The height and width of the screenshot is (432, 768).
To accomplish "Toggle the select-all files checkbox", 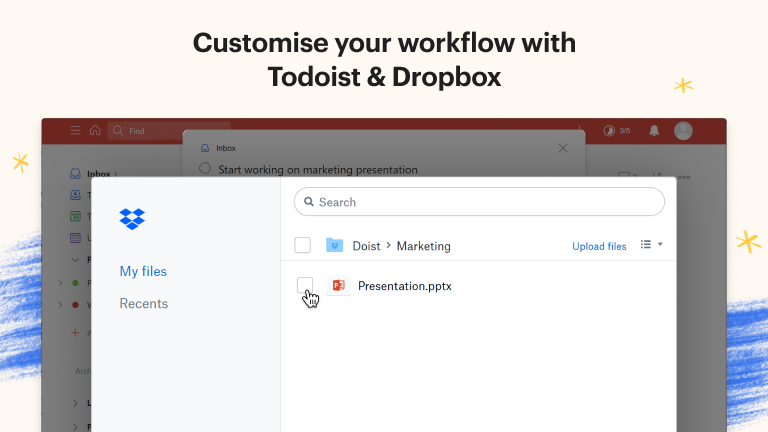I will [x=303, y=246].
